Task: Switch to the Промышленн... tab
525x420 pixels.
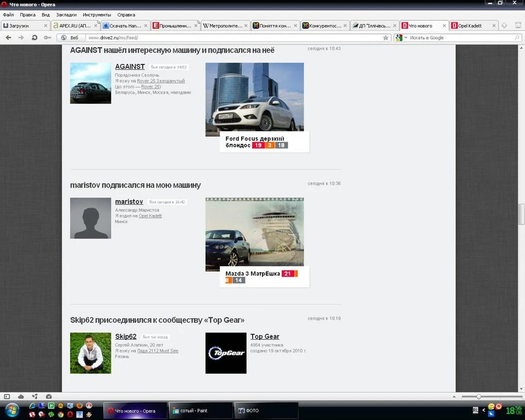Action: [x=175, y=26]
